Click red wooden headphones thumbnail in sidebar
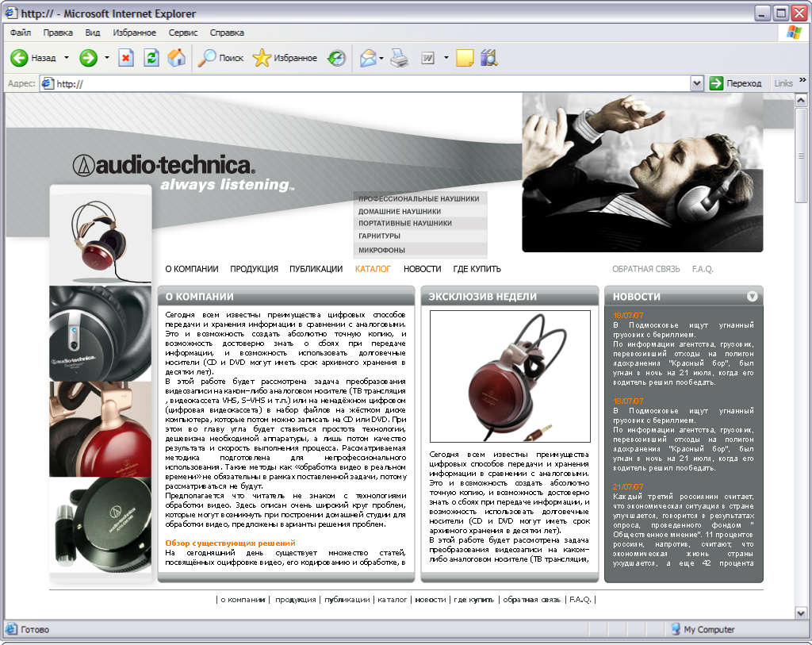 101,429
